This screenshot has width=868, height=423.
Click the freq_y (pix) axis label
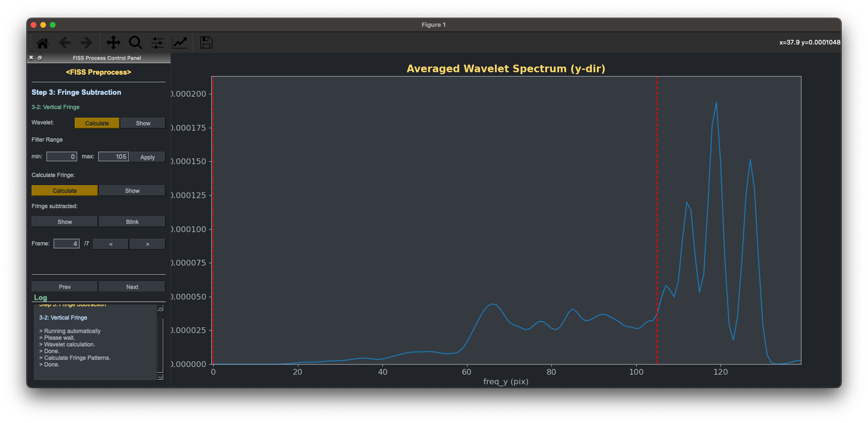tap(506, 381)
